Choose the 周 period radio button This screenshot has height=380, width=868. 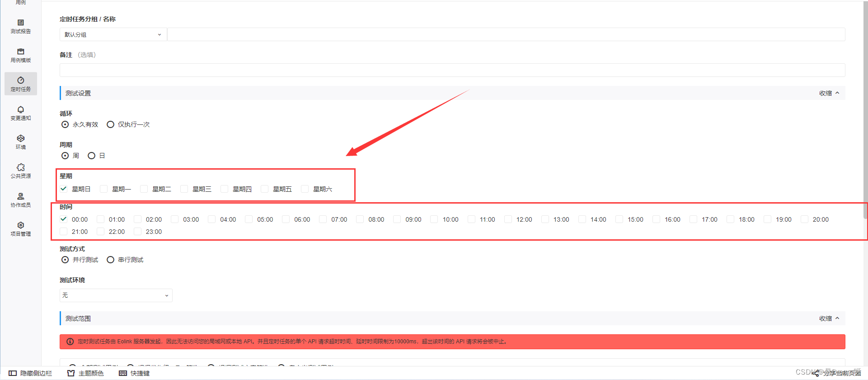(x=65, y=156)
